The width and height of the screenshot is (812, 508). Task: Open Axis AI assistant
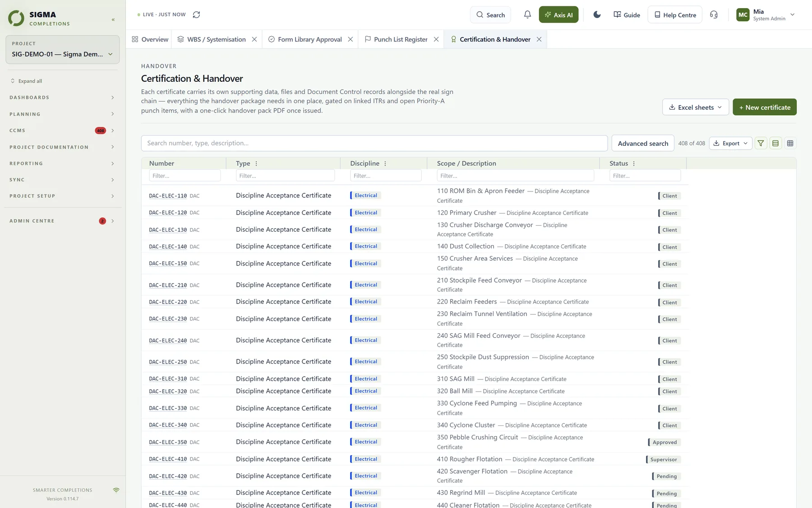tap(558, 14)
